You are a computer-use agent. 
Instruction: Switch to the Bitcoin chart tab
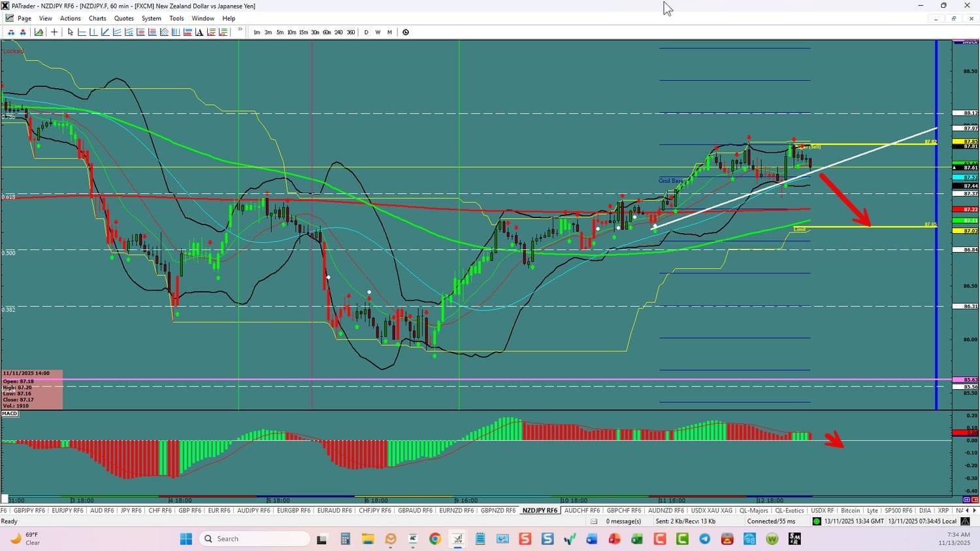point(850,511)
